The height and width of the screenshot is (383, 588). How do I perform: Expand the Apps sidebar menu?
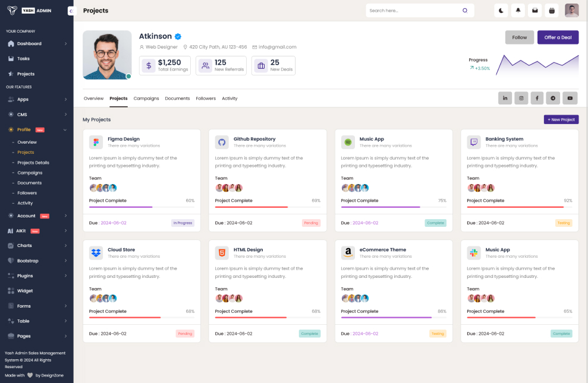[37, 100]
